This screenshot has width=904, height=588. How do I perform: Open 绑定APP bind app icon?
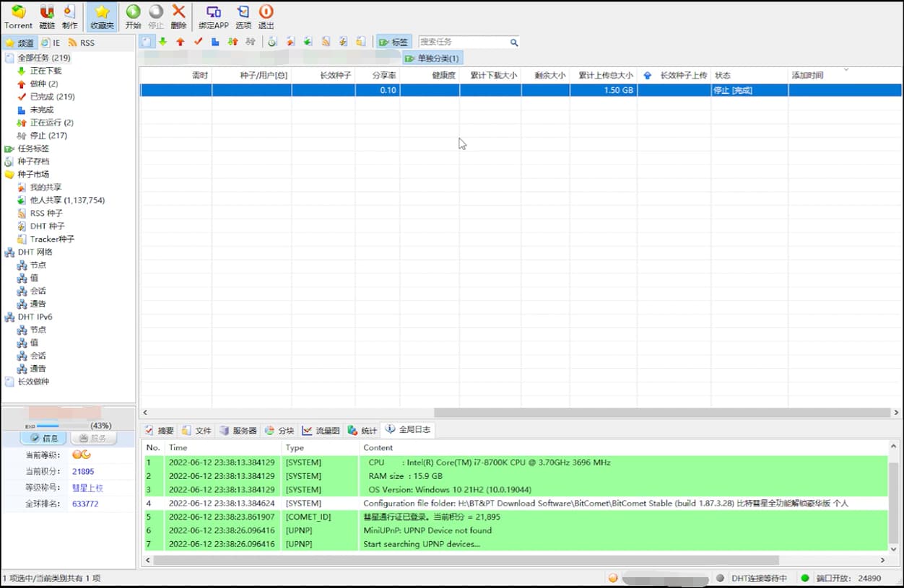(214, 12)
